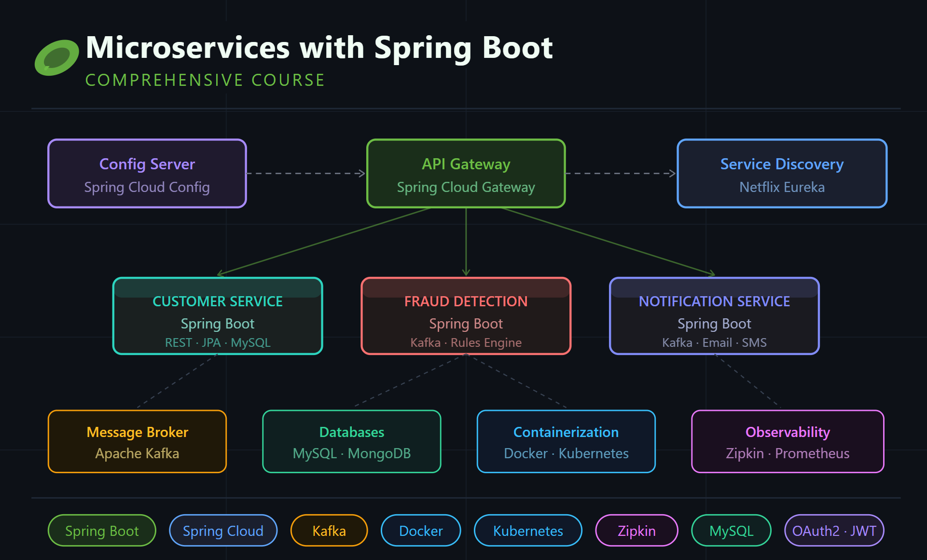Image resolution: width=927 pixels, height=560 pixels.
Task: Click the MySQL tag pill
Action: (x=732, y=531)
